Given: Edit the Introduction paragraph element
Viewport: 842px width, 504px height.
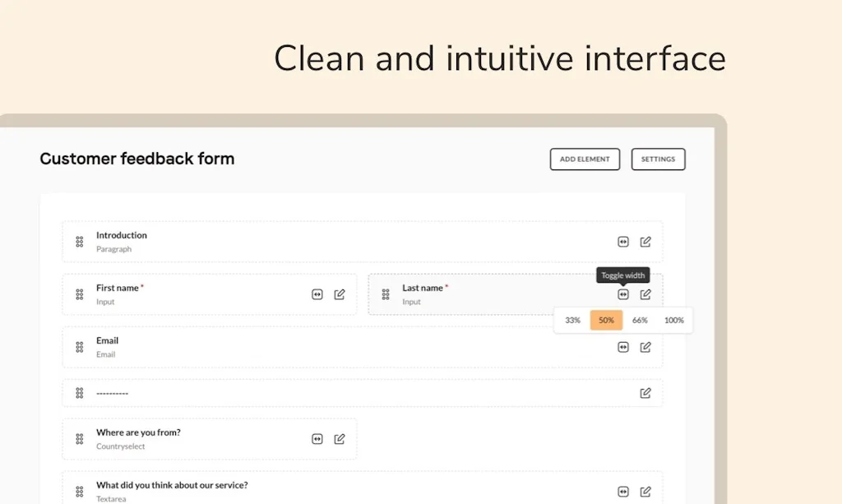Looking at the screenshot, I should pyautogui.click(x=645, y=241).
